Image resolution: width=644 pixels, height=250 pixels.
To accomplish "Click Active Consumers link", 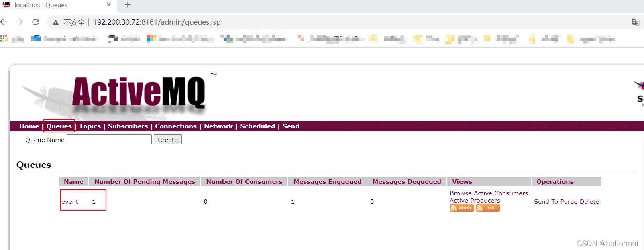I will click(501, 193).
